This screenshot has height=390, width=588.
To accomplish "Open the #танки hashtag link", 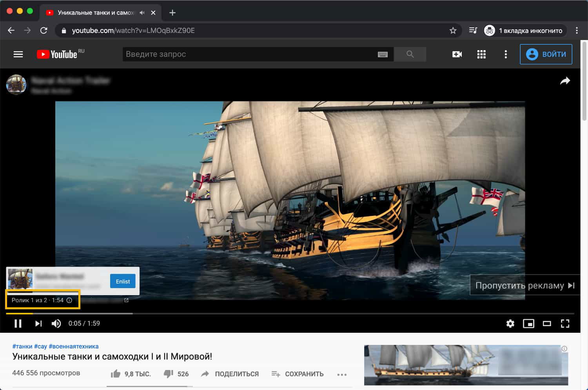I will (22, 346).
